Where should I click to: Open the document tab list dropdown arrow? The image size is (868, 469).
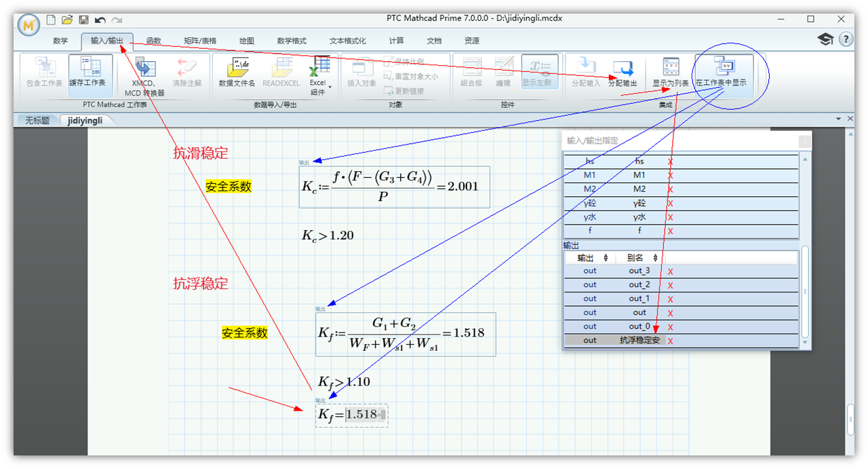pyautogui.click(x=839, y=119)
